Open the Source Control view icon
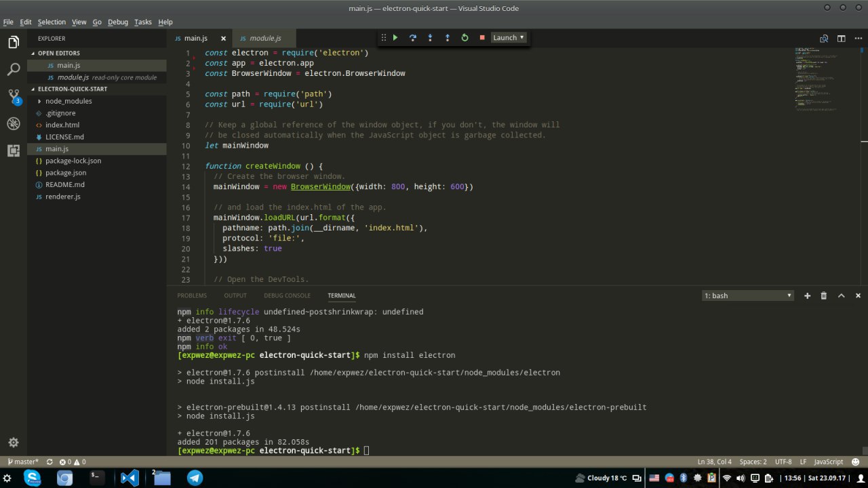Screen dimensions: 868x488 14,96
